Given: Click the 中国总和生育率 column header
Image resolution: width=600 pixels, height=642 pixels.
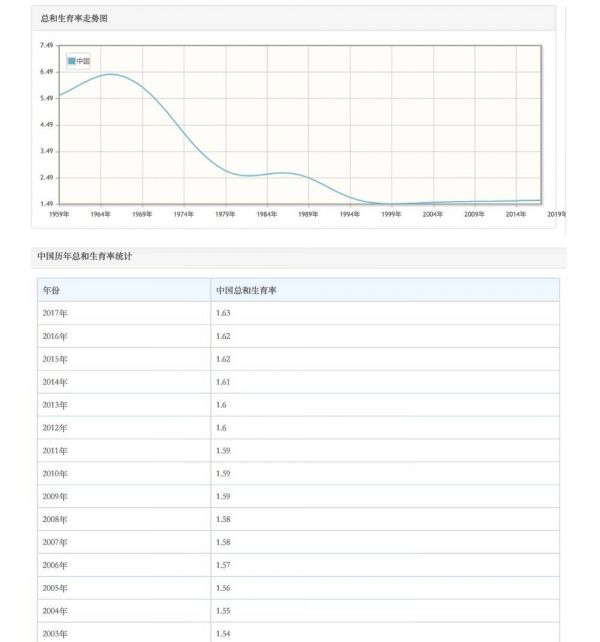Looking at the screenshot, I should coord(246,290).
